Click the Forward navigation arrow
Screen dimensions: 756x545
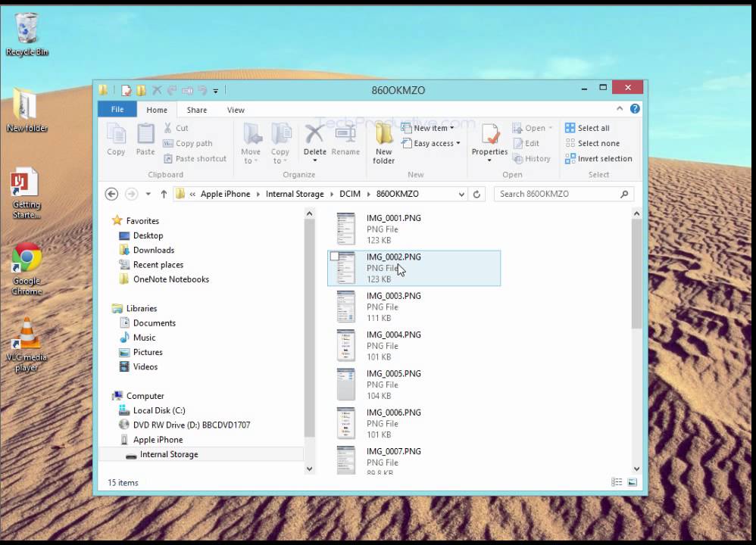coord(130,194)
